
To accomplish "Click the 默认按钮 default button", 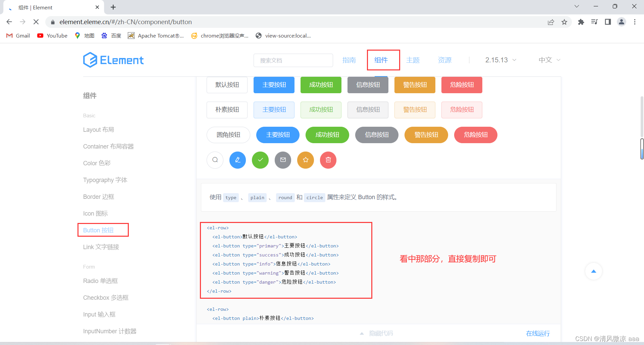I will coord(227,85).
